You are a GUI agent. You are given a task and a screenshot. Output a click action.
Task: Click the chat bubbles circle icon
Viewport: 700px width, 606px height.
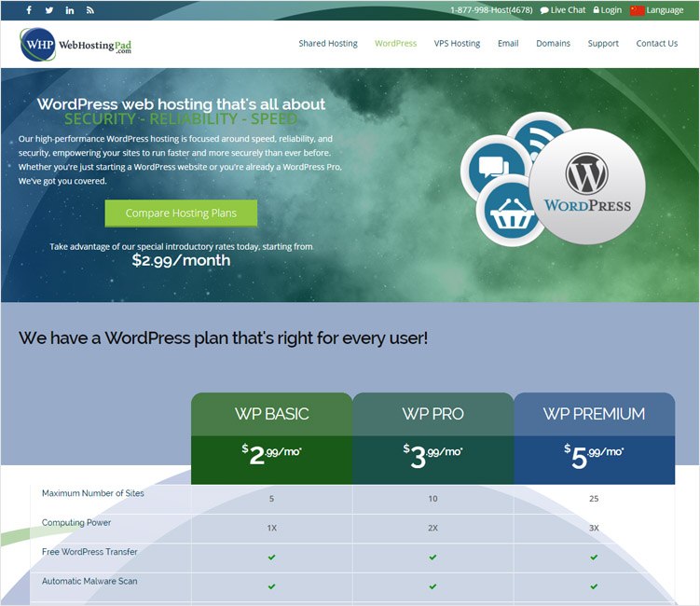coord(493,169)
